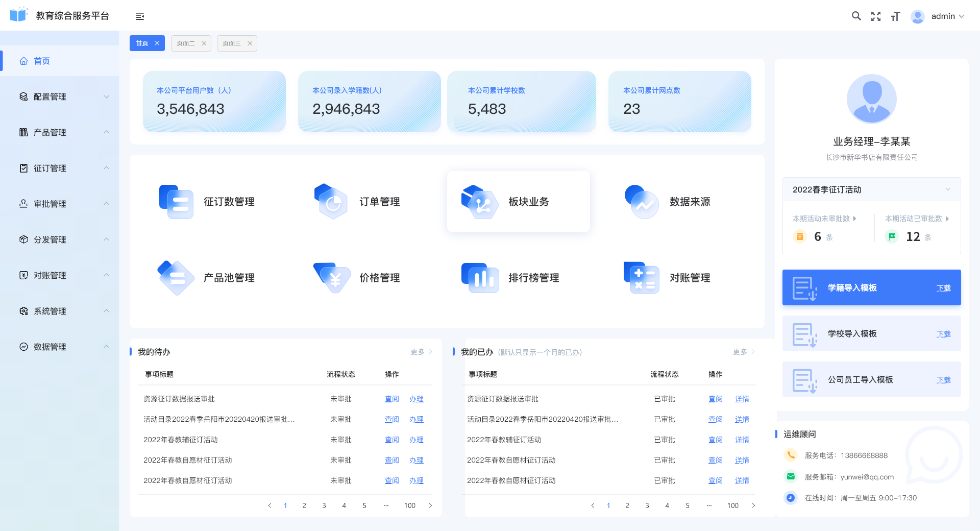980x531 pixels.
Task: Click the platform logo book icon
Action: [19, 14]
